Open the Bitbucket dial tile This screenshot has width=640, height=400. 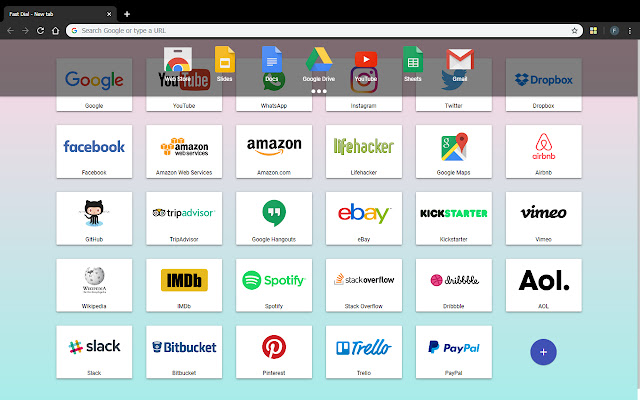coord(184,352)
